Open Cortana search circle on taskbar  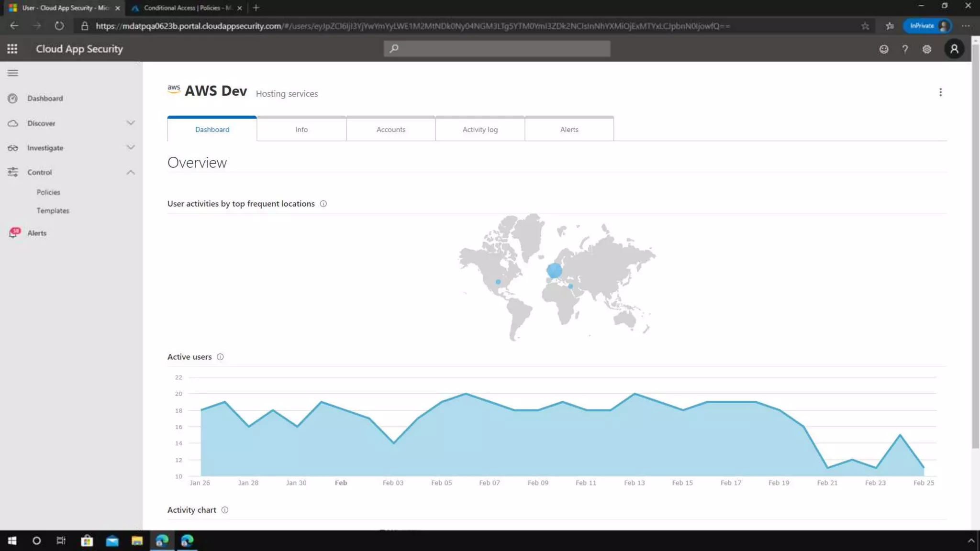point(36,541)
